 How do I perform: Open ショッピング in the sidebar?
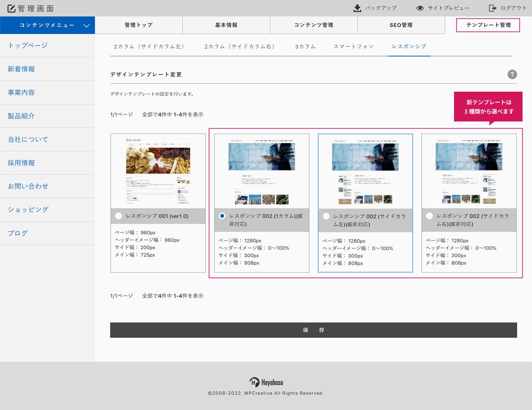click(28, 210)
